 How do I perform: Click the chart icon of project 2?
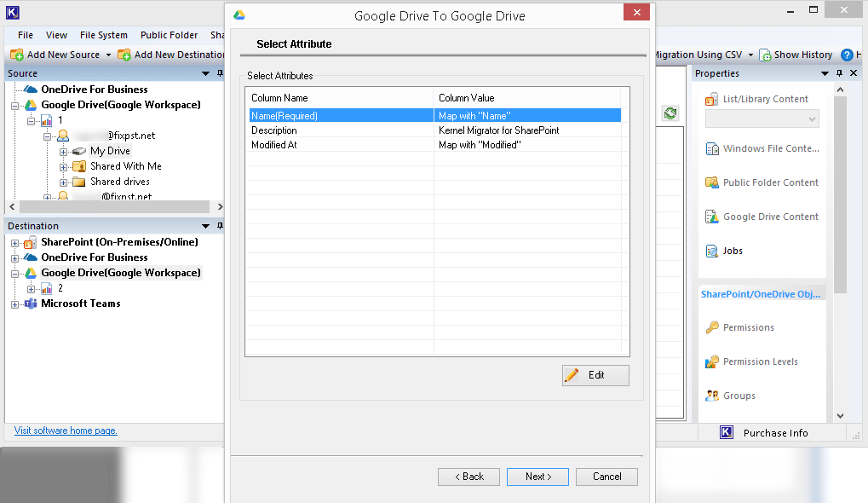pos(47,288)
